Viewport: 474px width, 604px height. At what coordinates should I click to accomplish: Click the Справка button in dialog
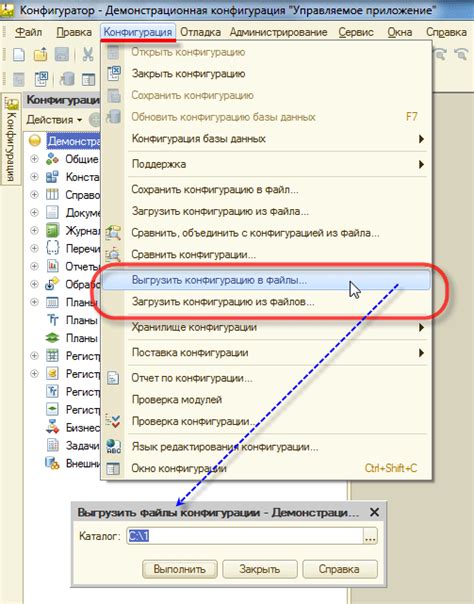coord(339,569)
